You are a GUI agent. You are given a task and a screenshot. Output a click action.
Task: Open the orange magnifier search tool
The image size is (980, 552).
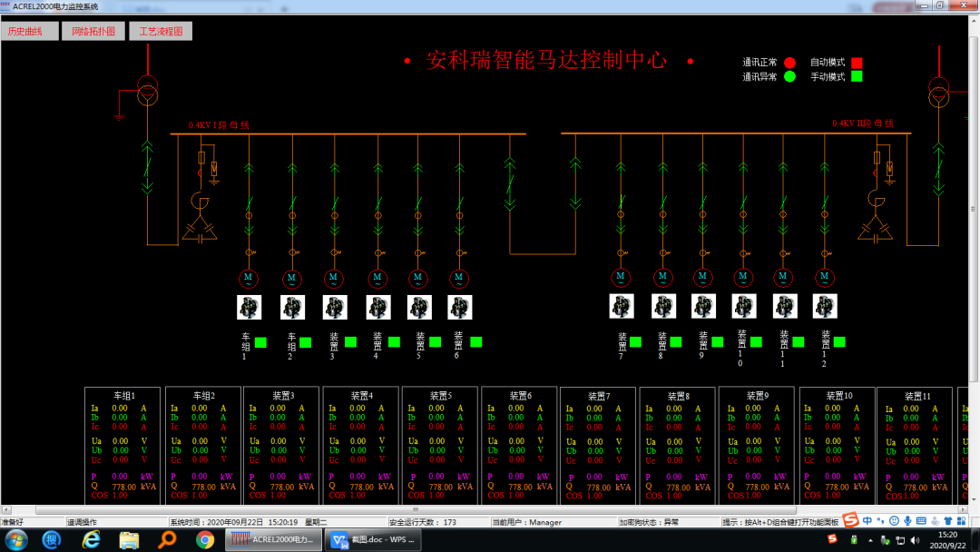(x=167, y=539)
